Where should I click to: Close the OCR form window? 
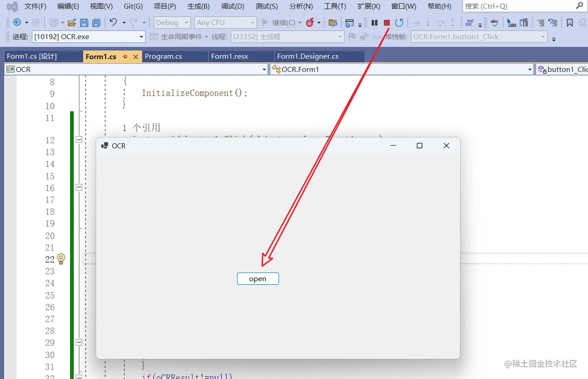tap(446, 146)
